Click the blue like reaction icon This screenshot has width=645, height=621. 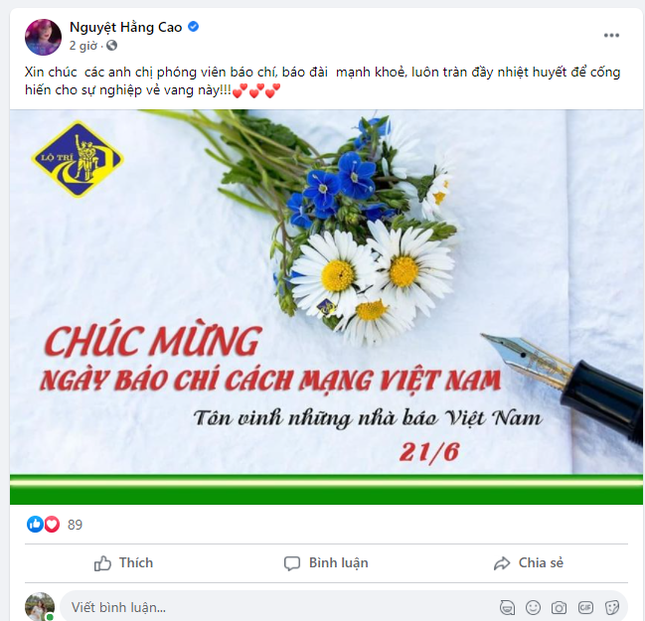[x=35, y=524]
